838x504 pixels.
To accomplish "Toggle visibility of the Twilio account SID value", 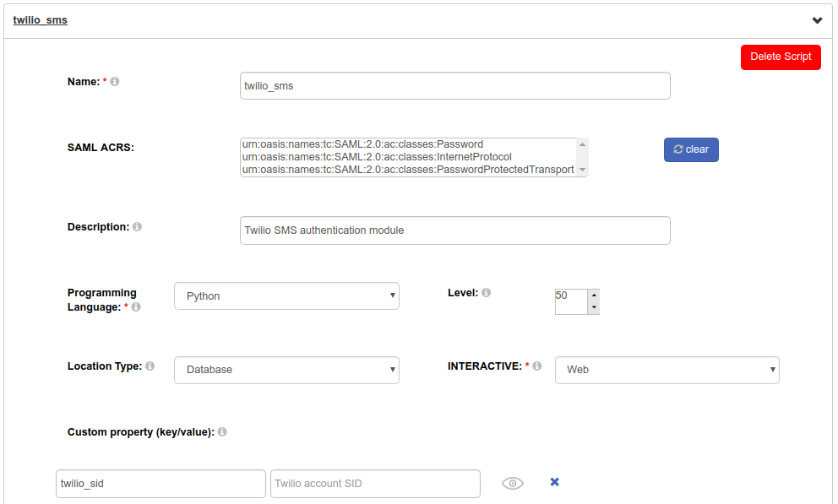I will coord(512,482).
